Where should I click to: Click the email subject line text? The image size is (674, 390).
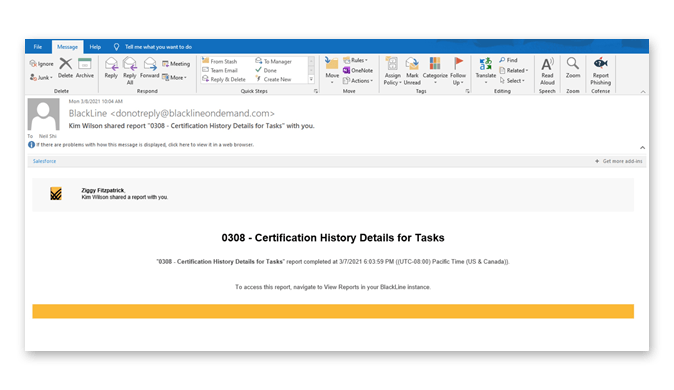click(192, 126)
